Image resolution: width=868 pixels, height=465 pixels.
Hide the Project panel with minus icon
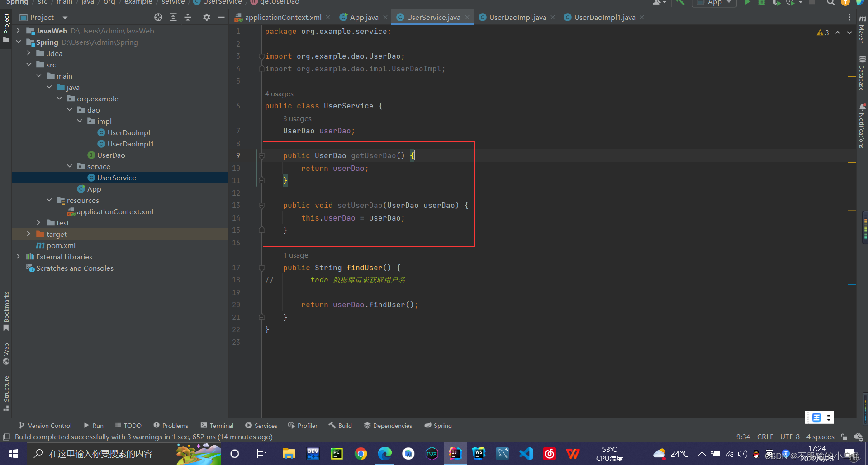pos(221,17)
